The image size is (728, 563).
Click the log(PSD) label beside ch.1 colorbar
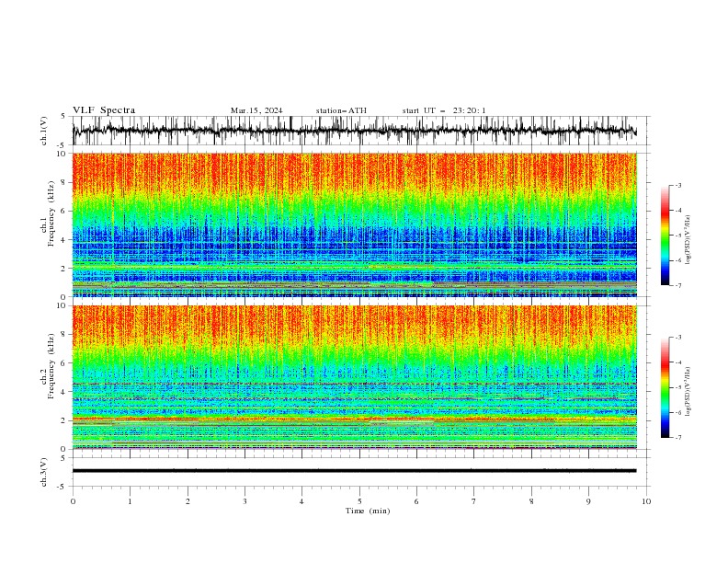pos(688,240)
